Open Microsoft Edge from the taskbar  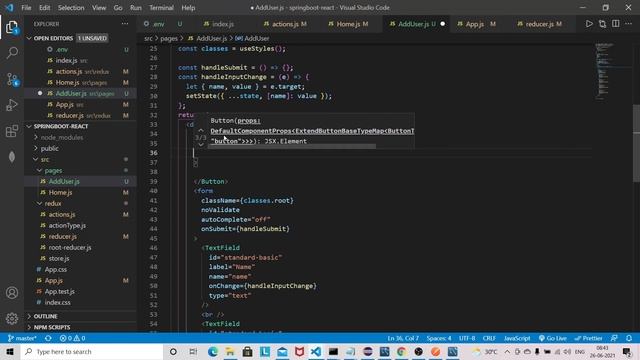[x=213, y=351]
